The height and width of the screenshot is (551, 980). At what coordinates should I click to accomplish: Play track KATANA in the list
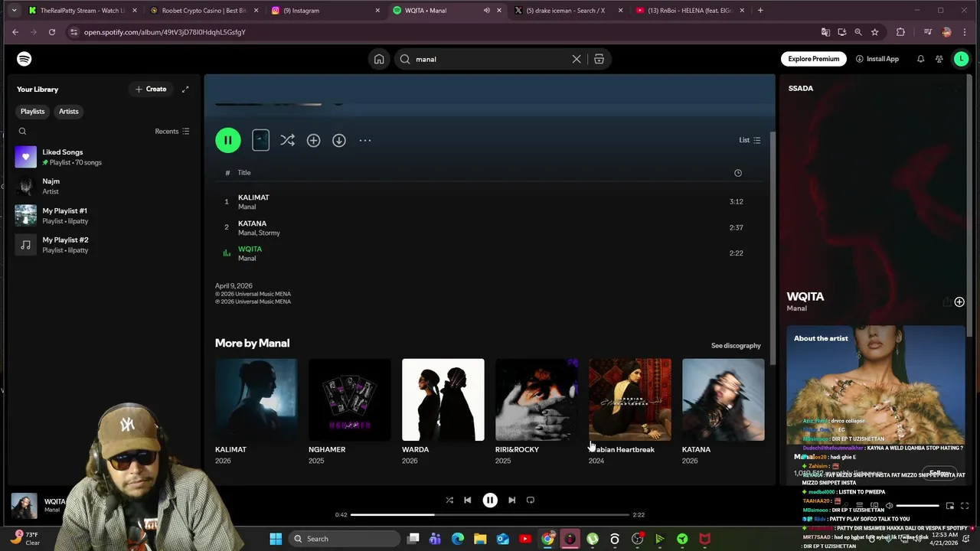pos(489,227)
